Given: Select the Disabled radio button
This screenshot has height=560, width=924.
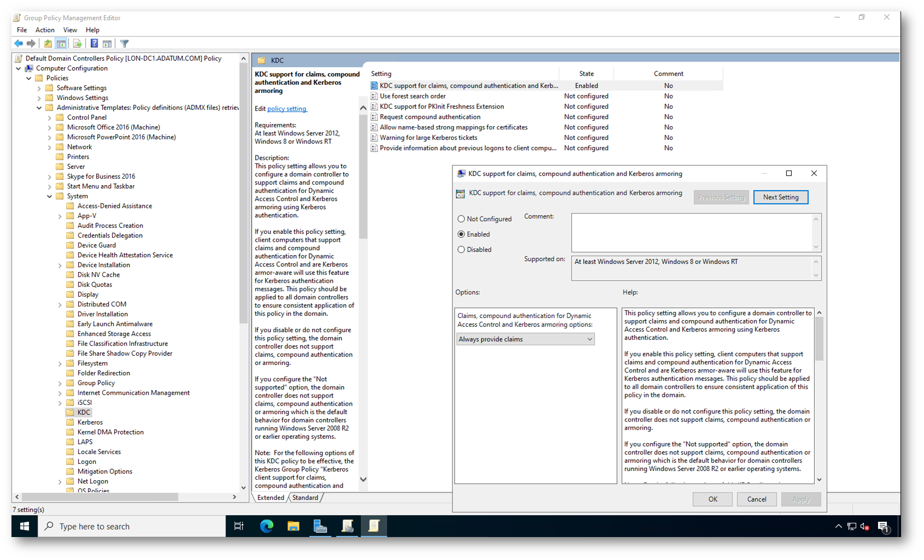Looking at the screenshot, I should coord(462,250).
